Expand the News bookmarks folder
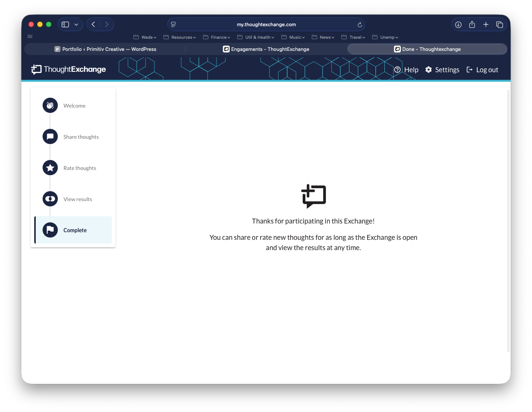 pyautogui.click(x=323, y=37)
